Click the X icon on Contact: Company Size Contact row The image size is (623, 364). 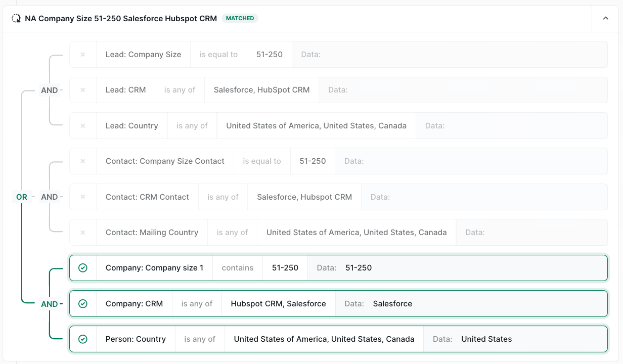tap(83, 161)
